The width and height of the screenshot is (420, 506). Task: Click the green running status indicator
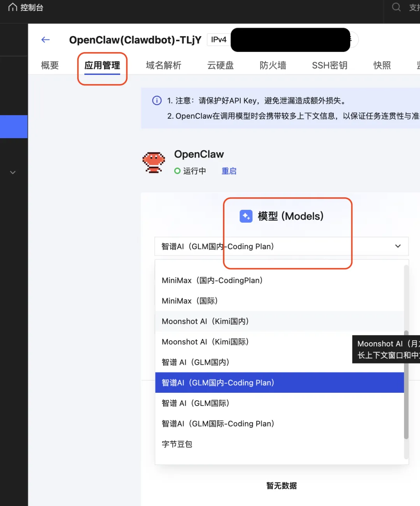coord(177,171)
